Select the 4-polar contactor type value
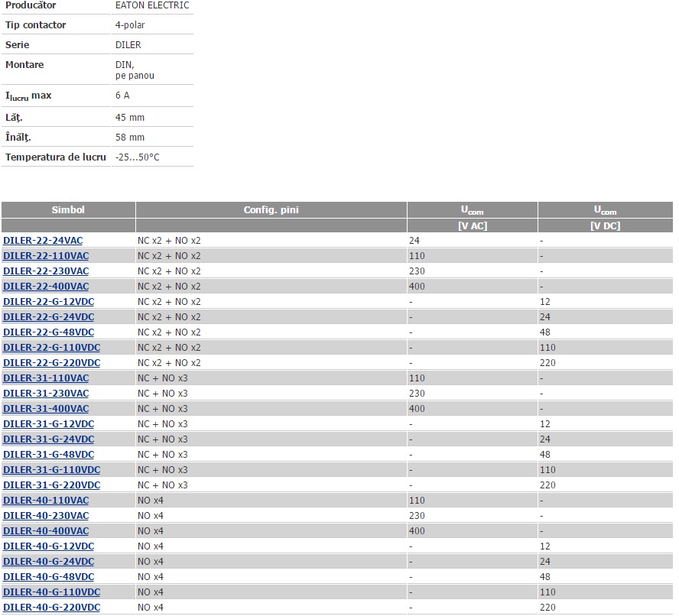The image size is (679, 616). tap(130, 25)
